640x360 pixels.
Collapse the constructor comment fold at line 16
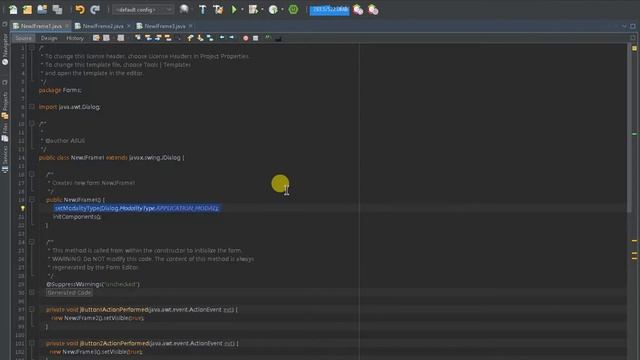(31, 174)
